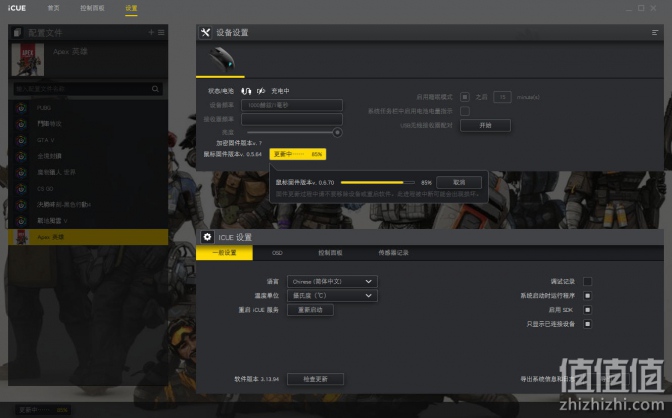Click the 亮度 brightness slider handle
This screenshot has height=418, width=672.
click(x=337, y=132)
